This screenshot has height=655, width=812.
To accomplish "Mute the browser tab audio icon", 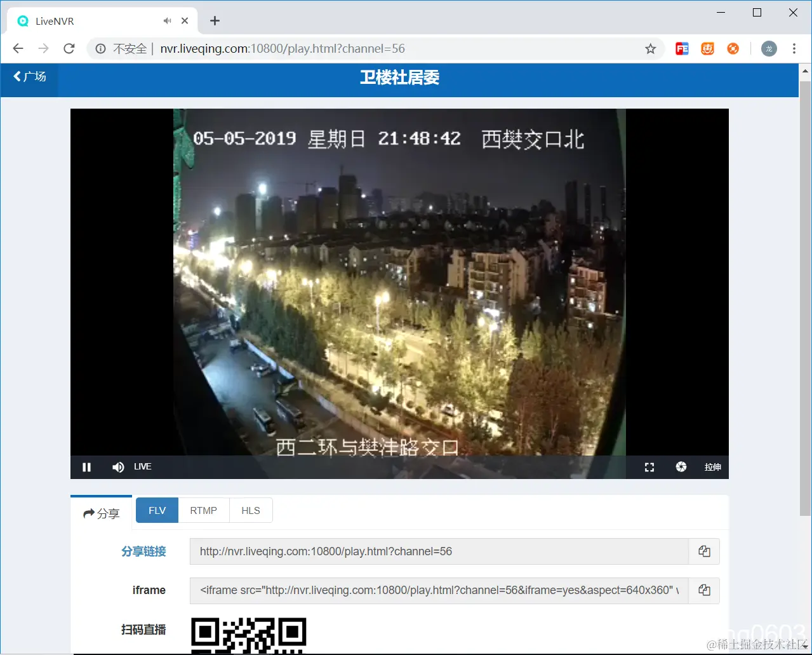I will point(166,20).
